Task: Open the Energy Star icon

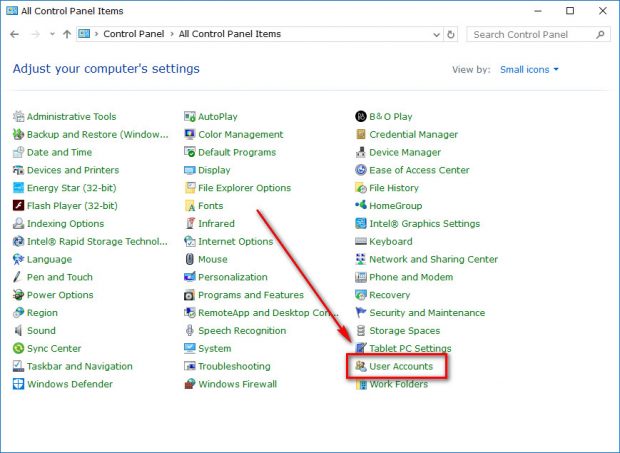Action: point(18,188)
